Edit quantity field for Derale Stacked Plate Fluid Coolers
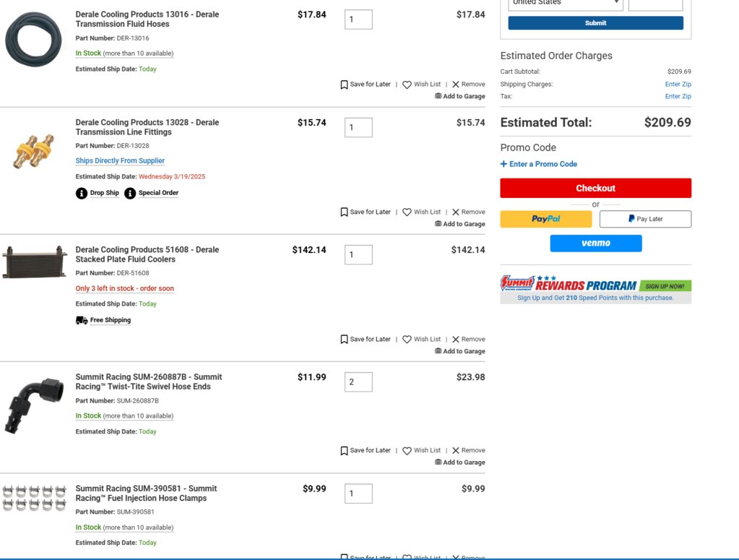 (x=358, y=254)
